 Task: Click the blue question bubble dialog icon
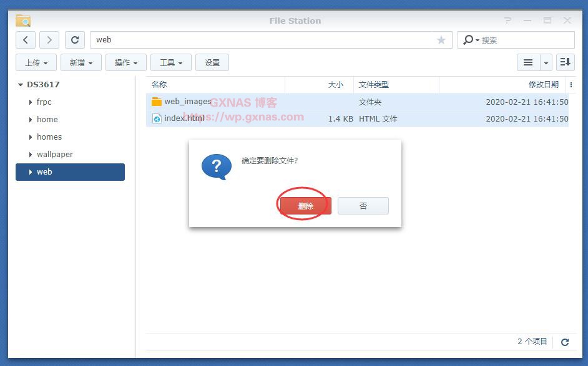(x=217, y=166)
